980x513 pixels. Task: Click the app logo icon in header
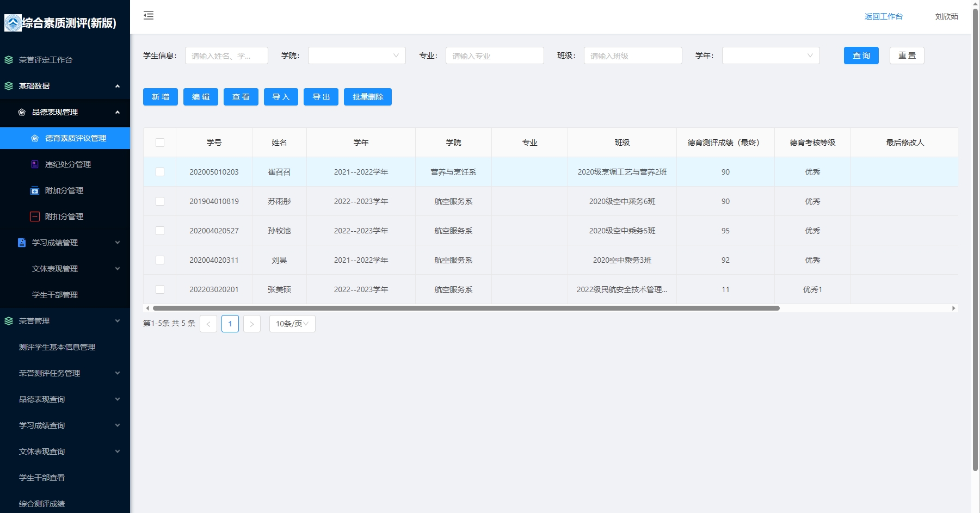pos(13,23)
